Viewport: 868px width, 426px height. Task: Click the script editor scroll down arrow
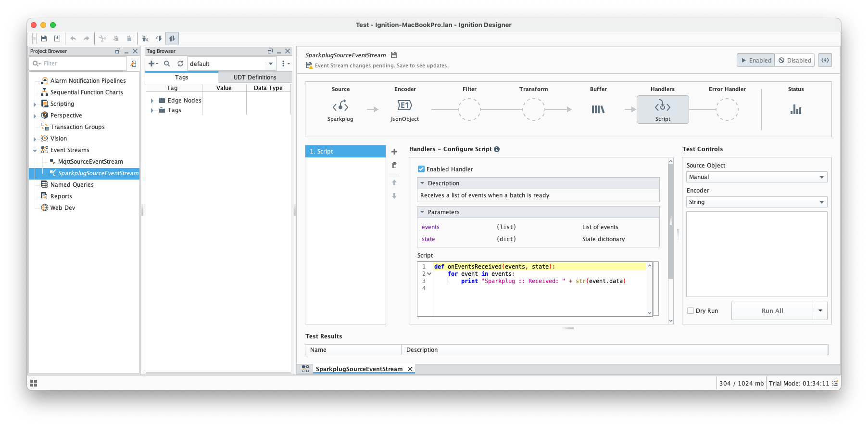[x=650, y=313]
